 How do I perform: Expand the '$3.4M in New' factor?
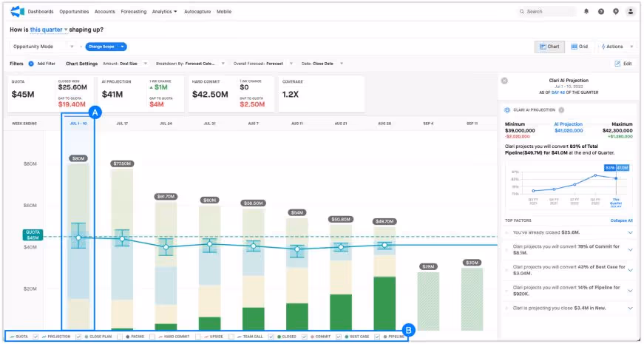pyautogui.click(x=630, y=308)
